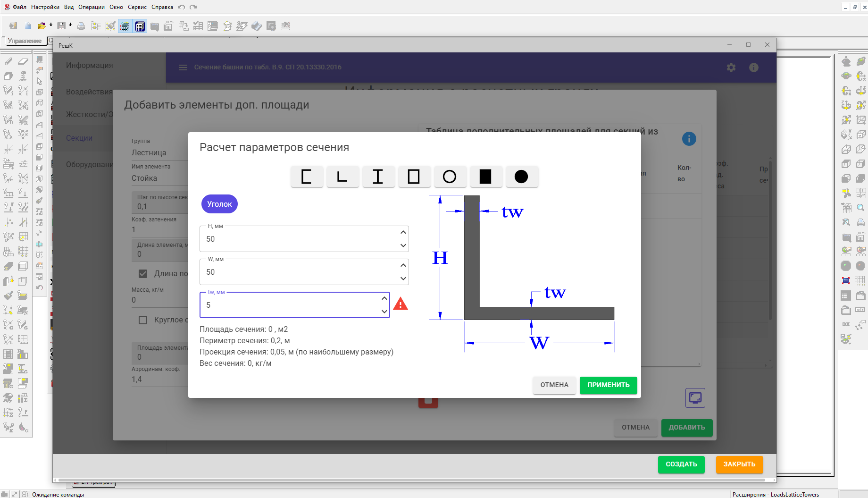The image size is (868, 498).
Task: Enable the 'Круглое' checkbox
Action: pyautogui.click(x=143, y=320)
